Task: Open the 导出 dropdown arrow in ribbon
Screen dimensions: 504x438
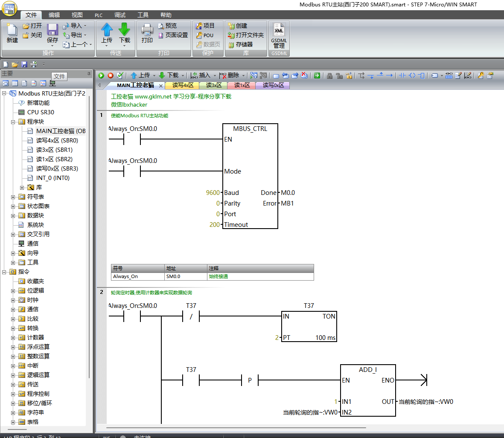Action: tap(85, 35)
